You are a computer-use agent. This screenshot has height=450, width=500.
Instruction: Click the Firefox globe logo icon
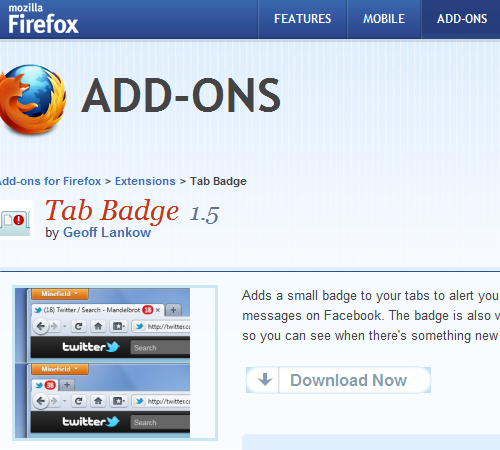point(32,99)
